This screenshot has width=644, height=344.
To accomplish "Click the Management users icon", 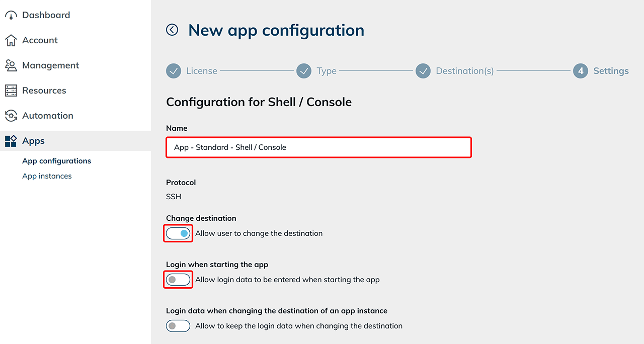I will click(x=11, y=65).
